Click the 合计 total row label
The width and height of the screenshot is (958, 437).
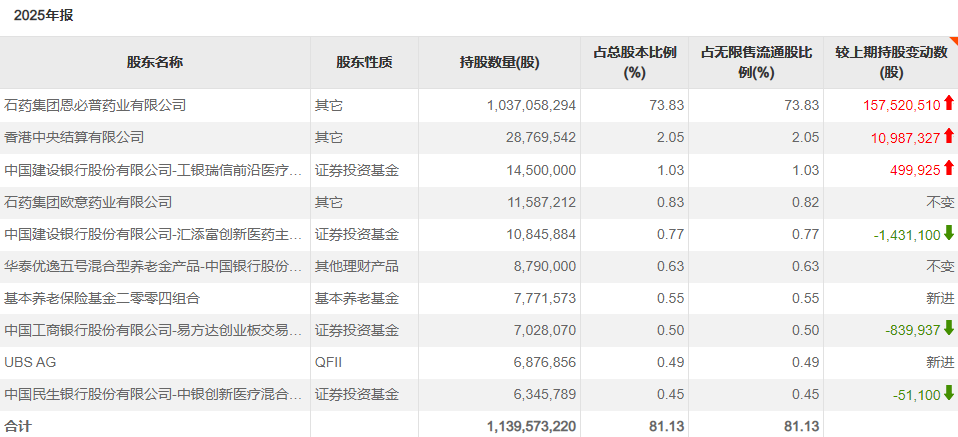click(16, 426)
